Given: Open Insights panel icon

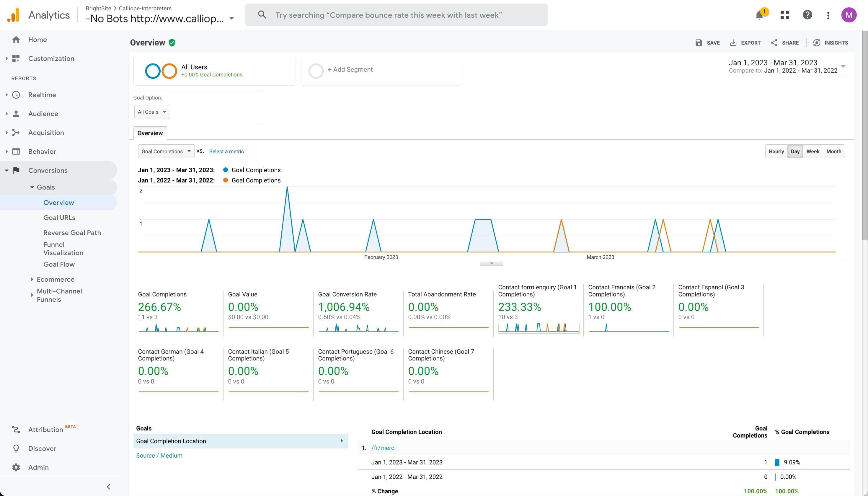Looking at the screenshot, I should coord(817,43).
